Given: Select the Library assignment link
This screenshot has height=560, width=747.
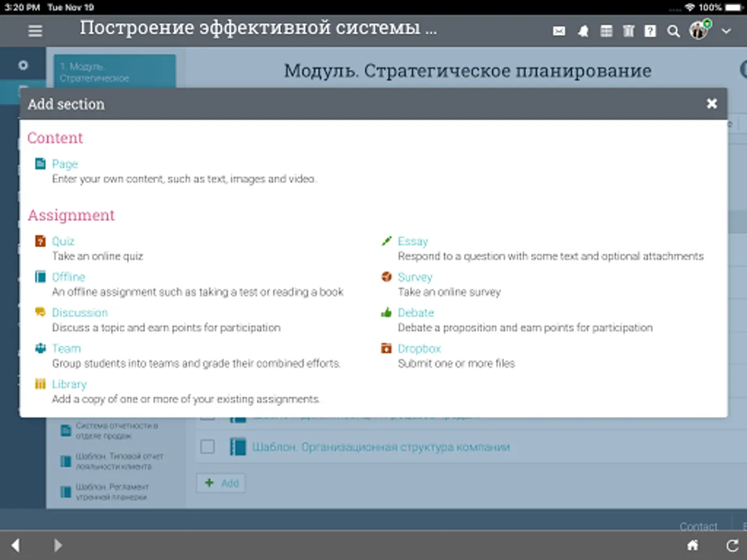Looking at the screenshot, I should (x=69, y=384).
